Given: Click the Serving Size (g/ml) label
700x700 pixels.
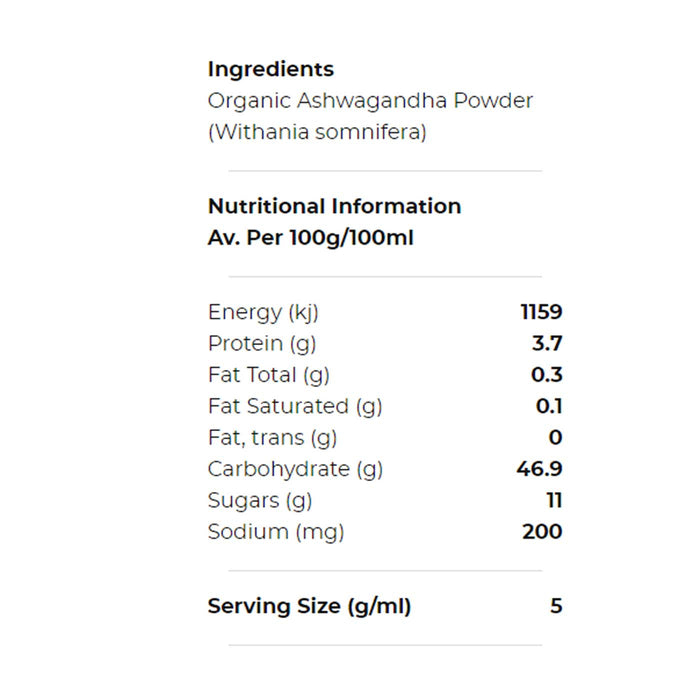Looking at the screenshot, I should [309, 606].
